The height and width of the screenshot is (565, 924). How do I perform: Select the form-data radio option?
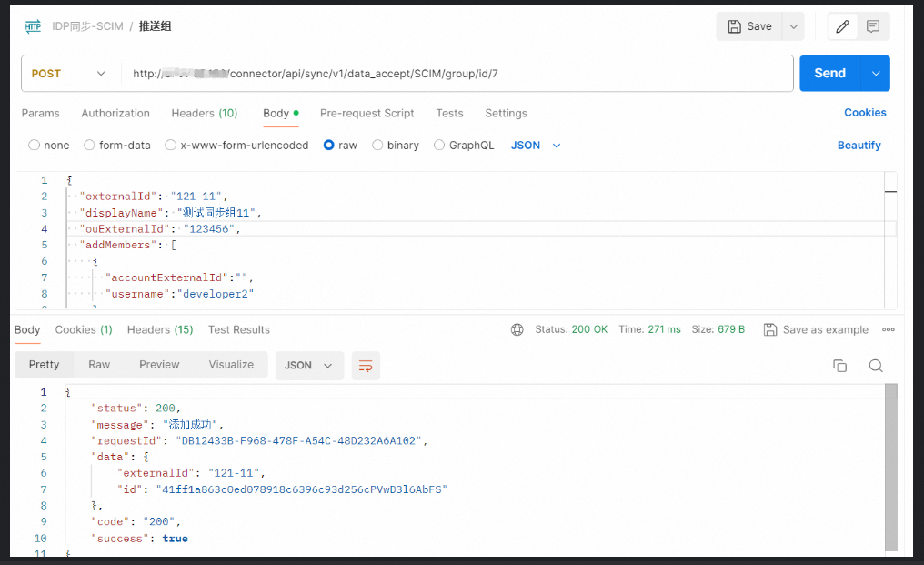click(x=89, y=146)
